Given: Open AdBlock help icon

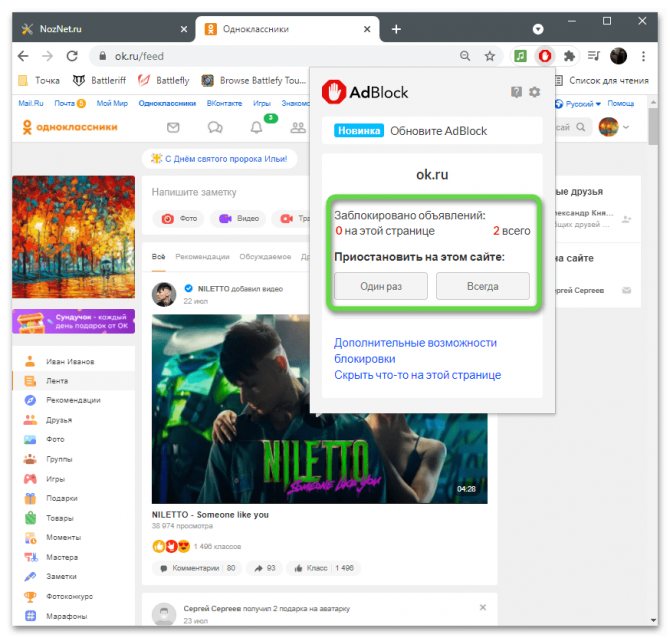Looking at the screenshot, I should click(x=516, y=92).
